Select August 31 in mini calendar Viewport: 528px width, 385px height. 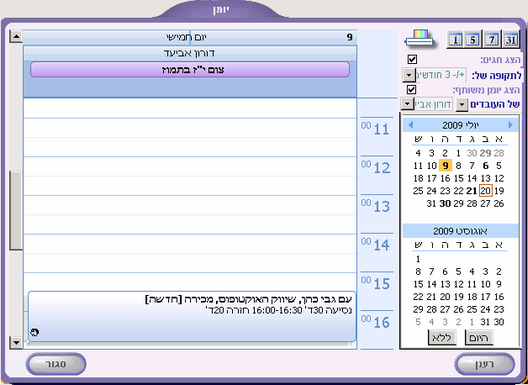485,322
